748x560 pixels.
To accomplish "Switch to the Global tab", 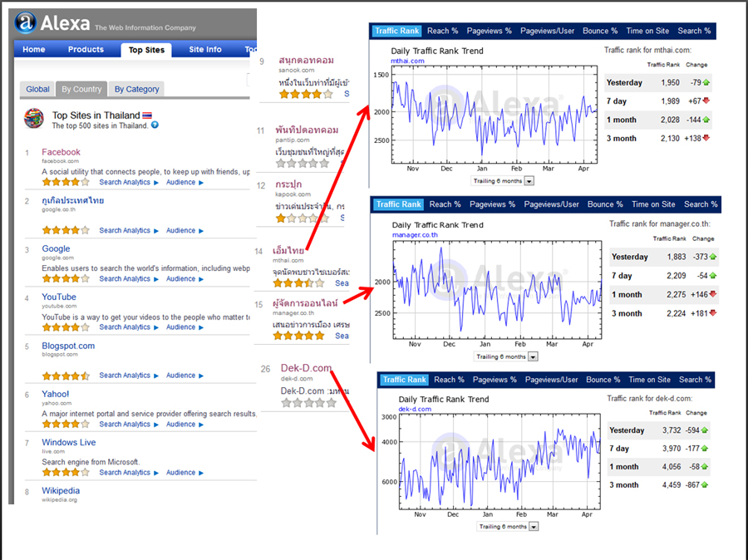I will tap(37, 89).
